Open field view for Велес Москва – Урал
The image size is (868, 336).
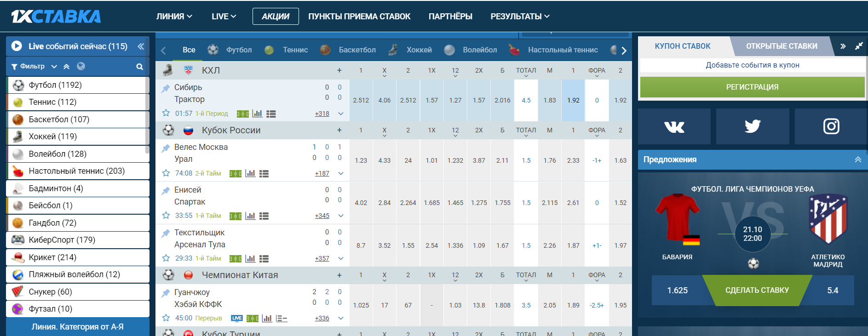coord(236,173)
